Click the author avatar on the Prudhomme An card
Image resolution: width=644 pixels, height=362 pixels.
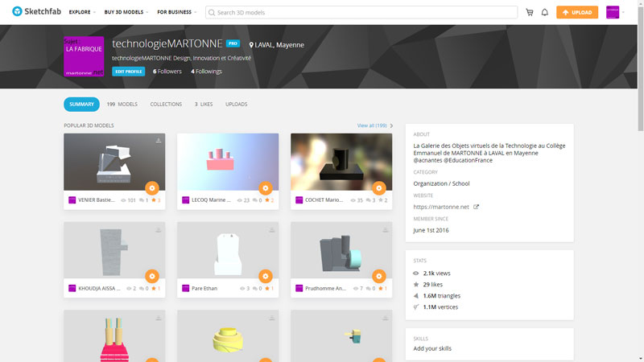(x=299, y=289)
